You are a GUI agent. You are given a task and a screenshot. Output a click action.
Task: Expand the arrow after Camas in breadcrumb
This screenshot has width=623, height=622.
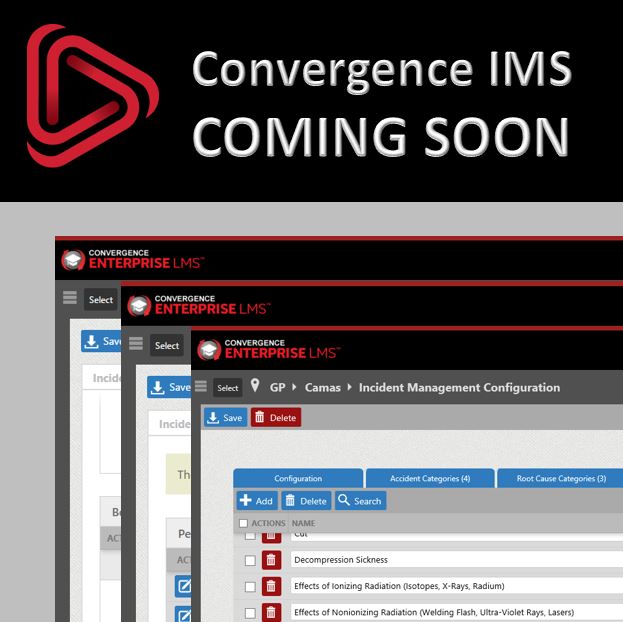click(x=350, y=387)
